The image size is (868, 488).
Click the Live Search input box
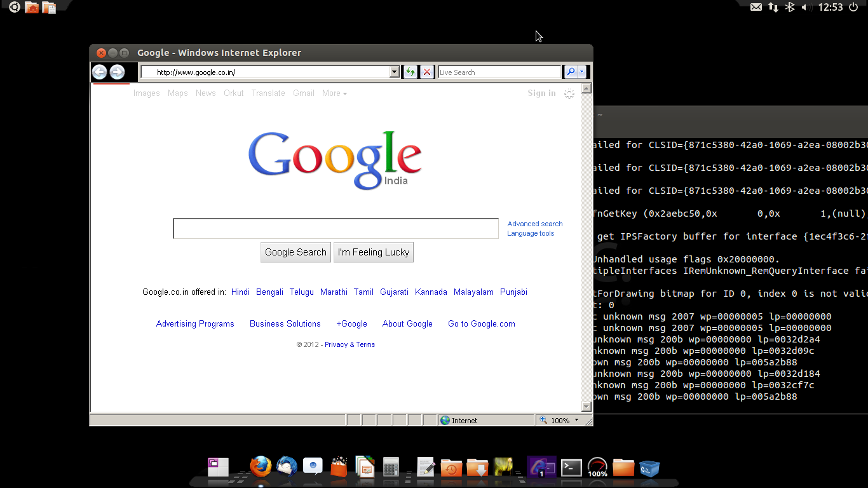pyautogui.click(x=499, y=72)
